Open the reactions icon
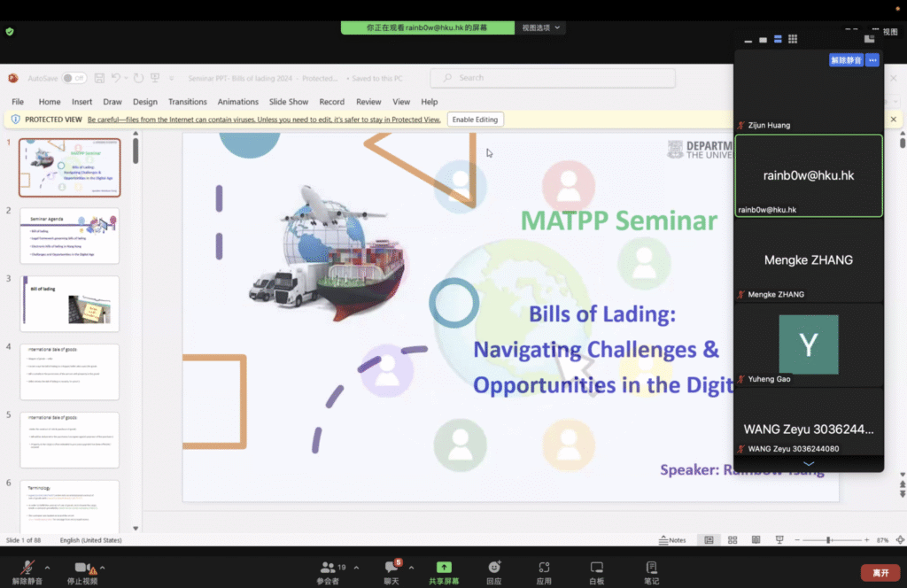Viewport: 907px width, 588px height. [494, 568]
